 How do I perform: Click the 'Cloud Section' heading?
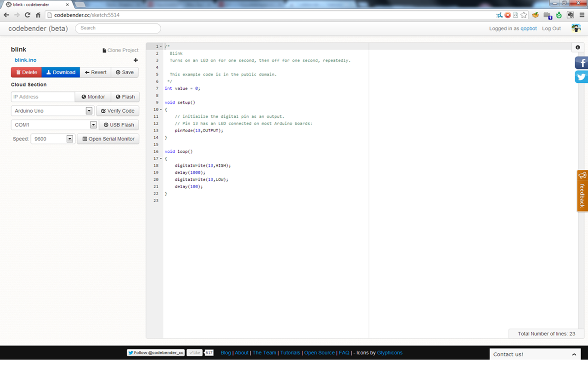(x=28, y=85)
